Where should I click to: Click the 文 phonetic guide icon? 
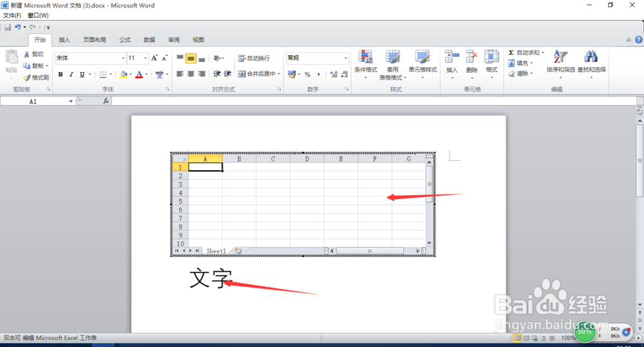[159, 74]
